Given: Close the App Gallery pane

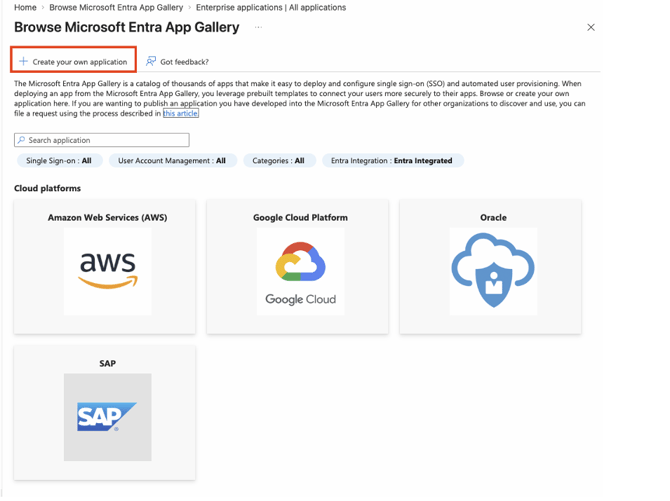Looking at the screenshot, I should tap(591, 28).
